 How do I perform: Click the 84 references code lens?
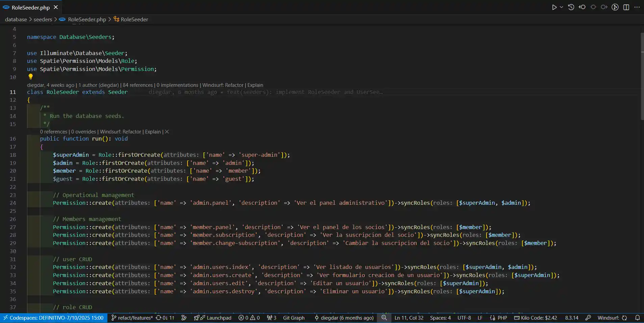point(137,85)
